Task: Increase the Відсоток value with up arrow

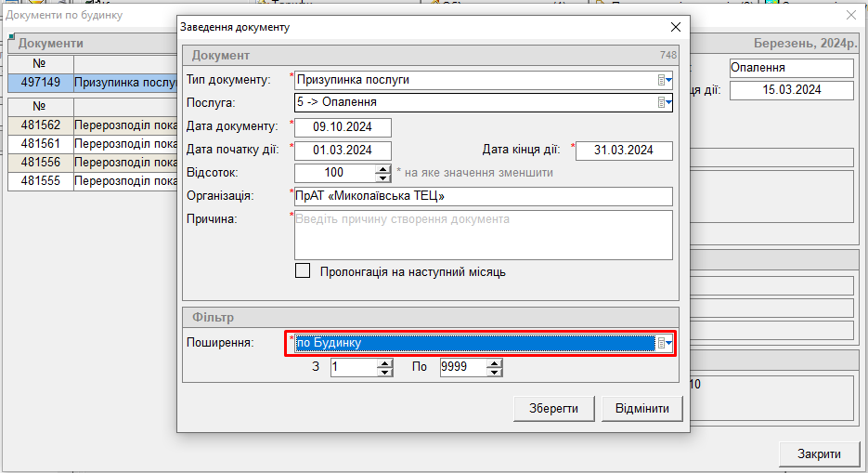Action: [382, 168]
